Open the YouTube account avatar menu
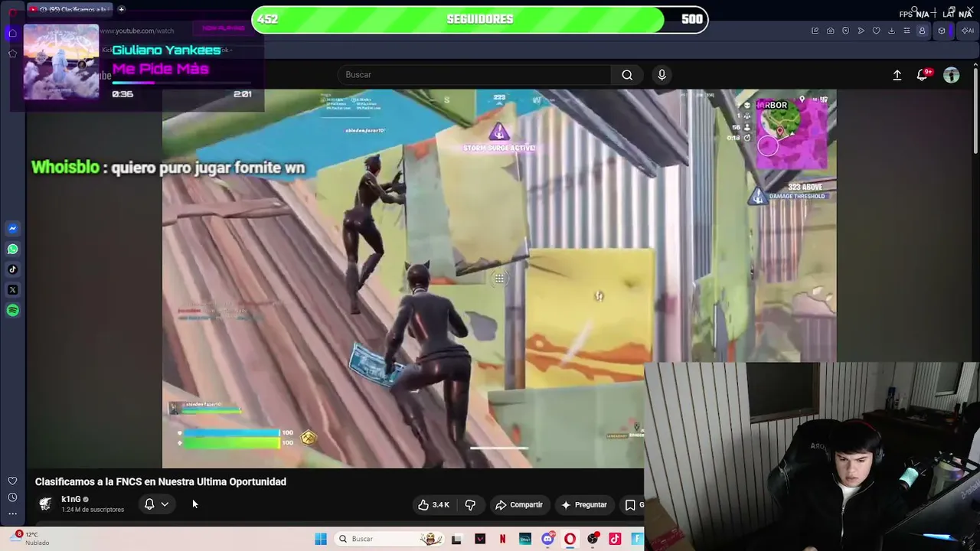Image resolution: width=980 pixels, height=551 pixels. click(951, 75)
